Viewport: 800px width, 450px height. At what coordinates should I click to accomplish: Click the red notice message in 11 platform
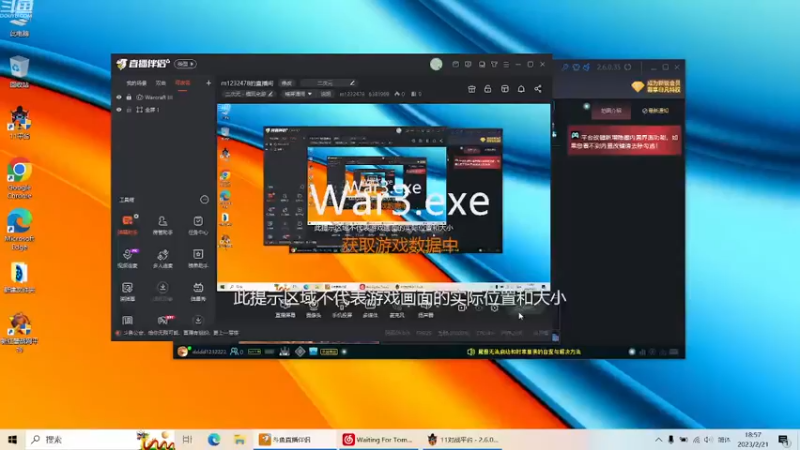click(x=624, y=141)
